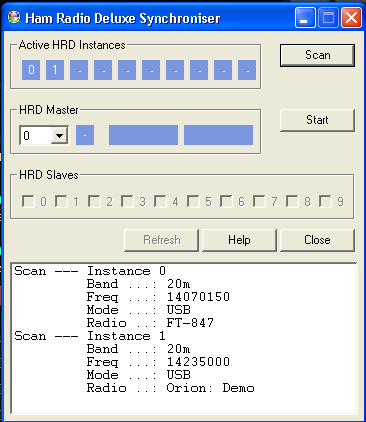Close window via red X icon
Screen dimensions: 366x422
[351, 18]
